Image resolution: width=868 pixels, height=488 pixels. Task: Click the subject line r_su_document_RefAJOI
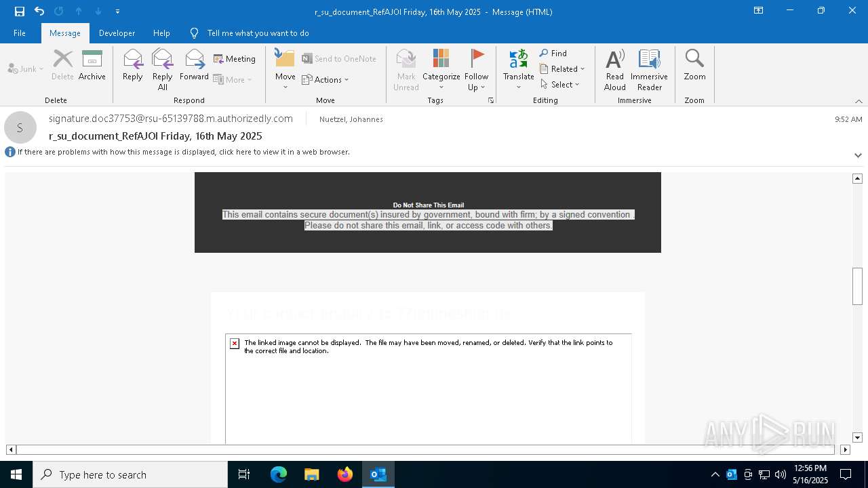[x=156, y=136]
